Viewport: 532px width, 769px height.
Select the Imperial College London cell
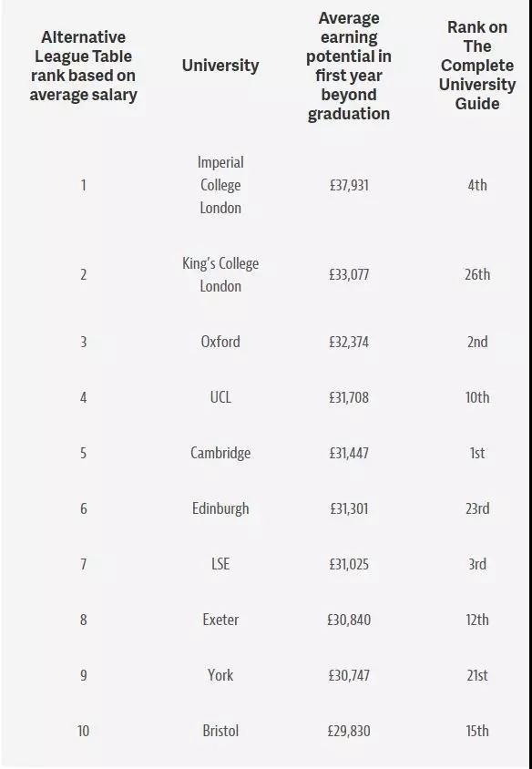(x=220, y=185)
